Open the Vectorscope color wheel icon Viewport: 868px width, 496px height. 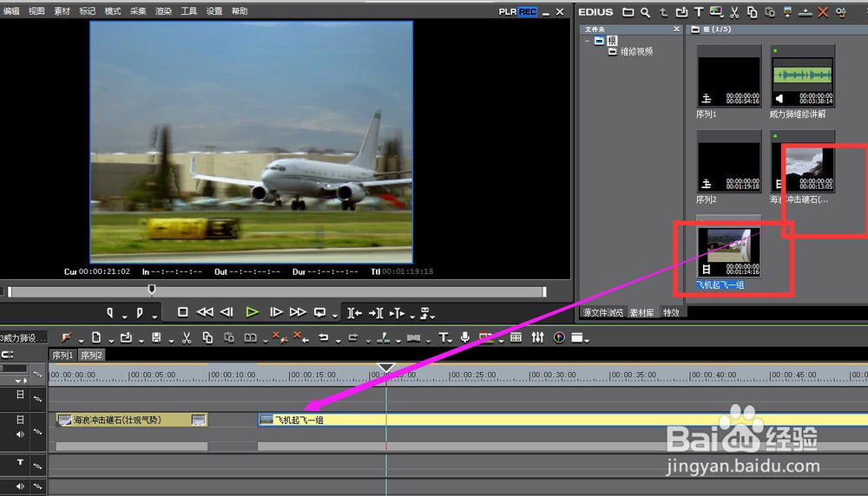559,337
